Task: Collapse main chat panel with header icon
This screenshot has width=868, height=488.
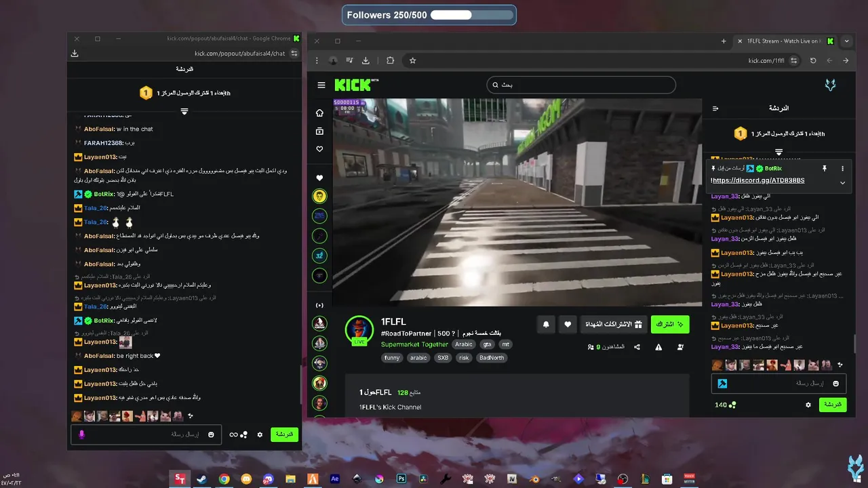Action: [715, 108]
